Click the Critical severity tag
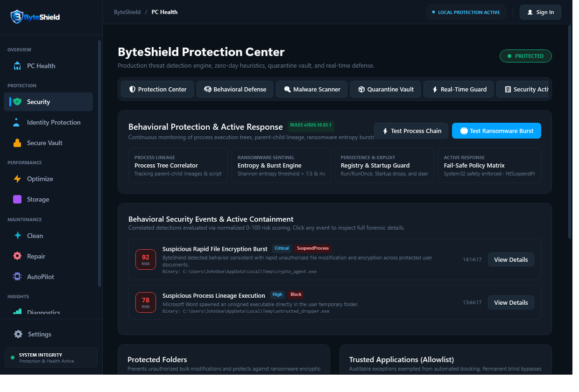 tap(282, 248)
